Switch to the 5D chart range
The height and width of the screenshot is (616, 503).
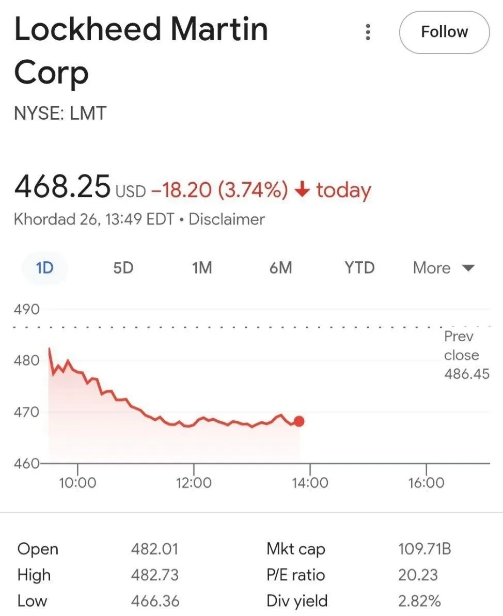click(x=123, y=268)
